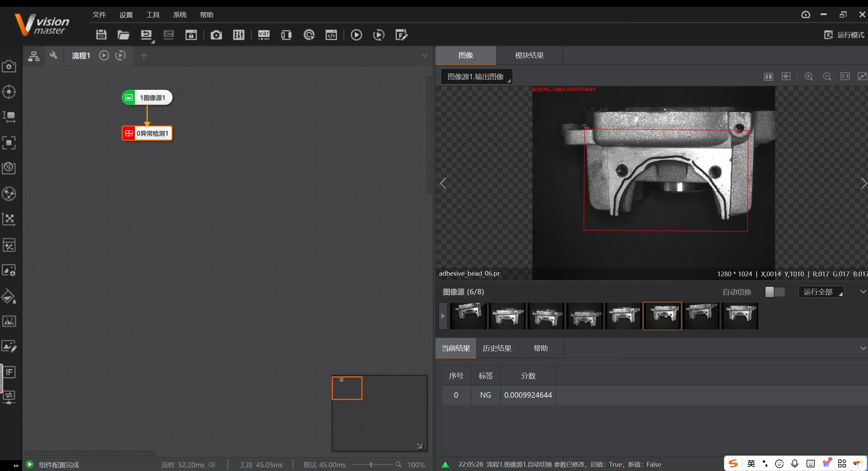Open the logic IF tools in sidebar
Image resolution: width=868 pixels, height=471 pixels.
click(9, 372)
